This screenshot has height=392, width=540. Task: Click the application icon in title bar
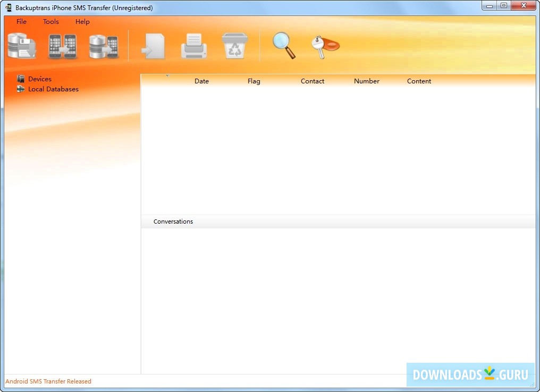point(9,7)
